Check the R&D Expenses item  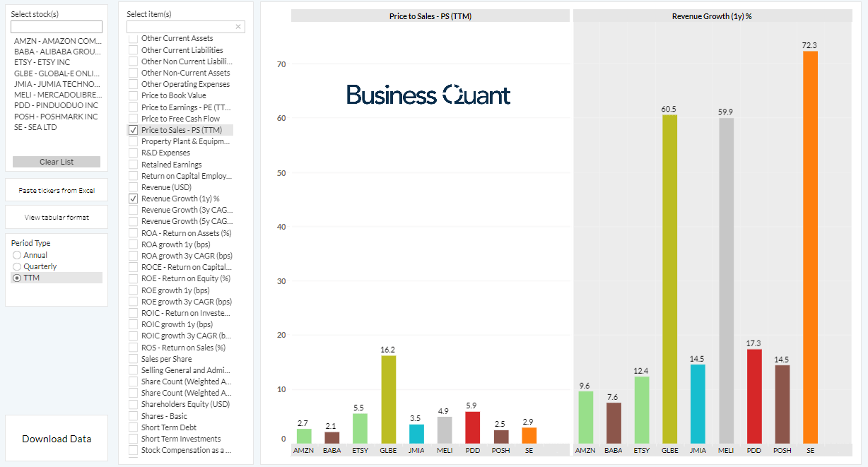(x=134, y=153)
